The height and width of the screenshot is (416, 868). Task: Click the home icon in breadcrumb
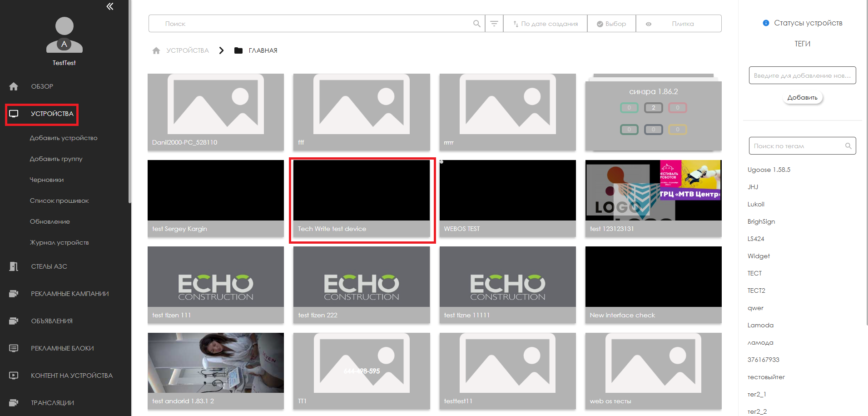click(x=156, y=50)
